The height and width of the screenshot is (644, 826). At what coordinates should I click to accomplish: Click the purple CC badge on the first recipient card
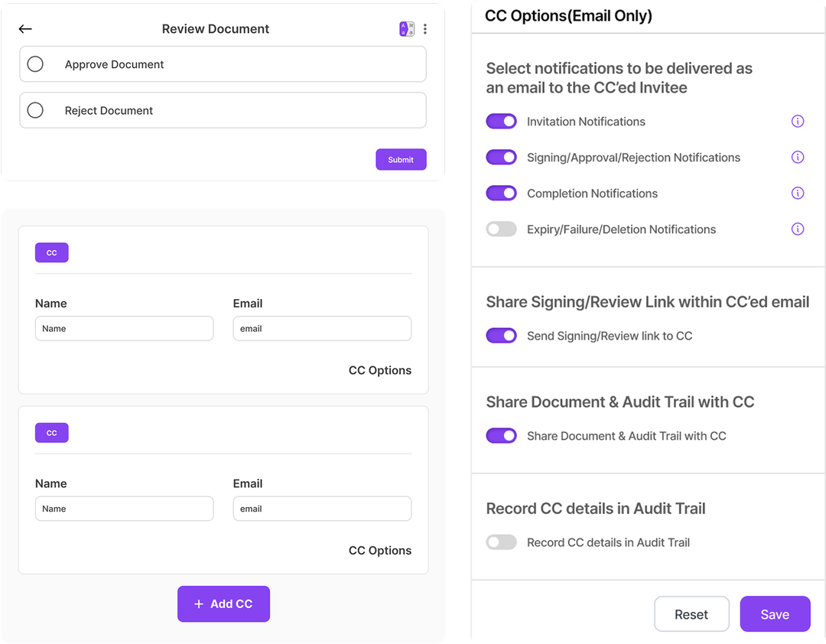coord(51,252)
